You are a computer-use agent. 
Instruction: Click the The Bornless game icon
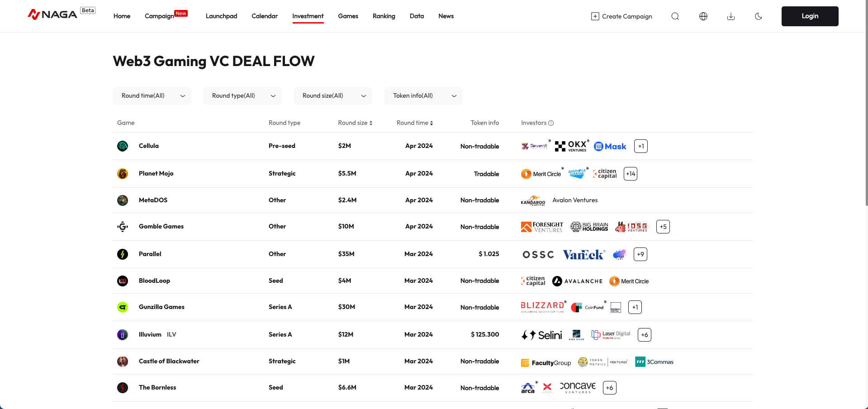[x=123, y=387]
